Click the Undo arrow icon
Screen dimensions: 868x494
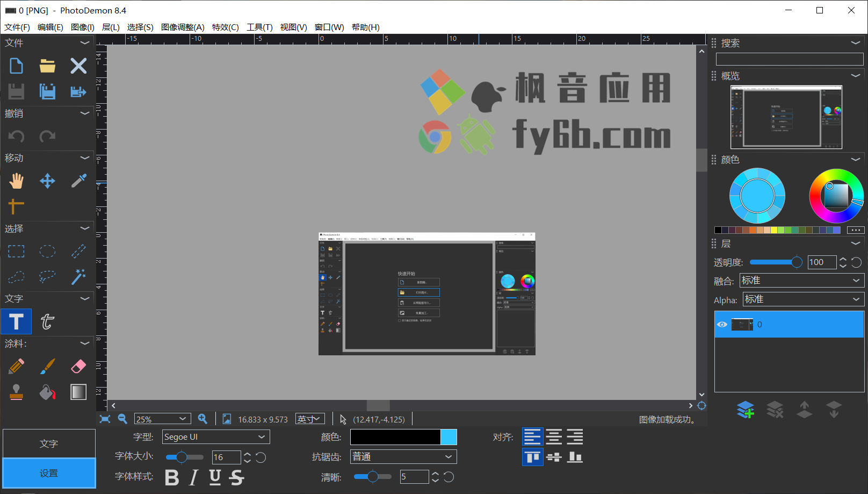pyautogui.click(x=16, y=137)
